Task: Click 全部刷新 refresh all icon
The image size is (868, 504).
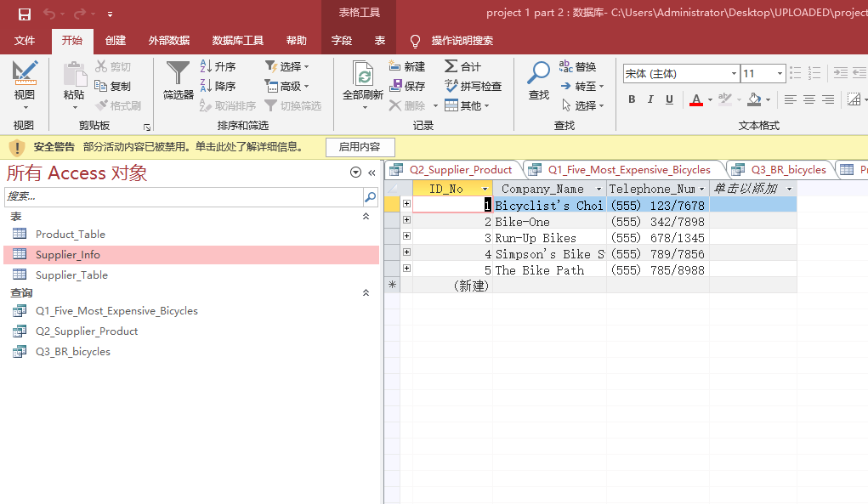Action: pos(363,74)
